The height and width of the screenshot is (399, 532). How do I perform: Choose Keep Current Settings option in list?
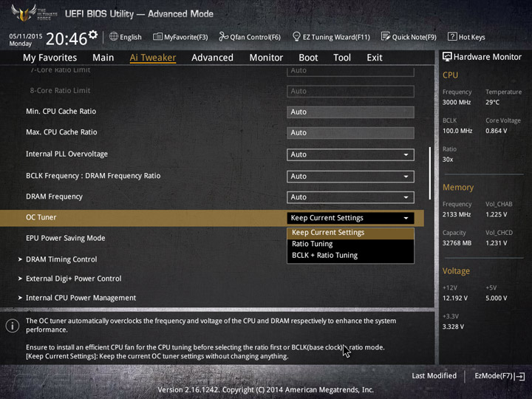tap(350, 233)
